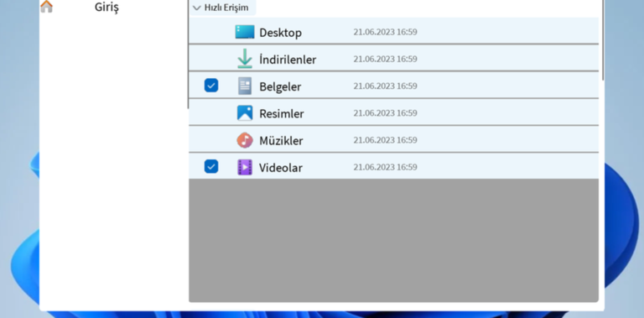Select the Resimler folder name

282,114
